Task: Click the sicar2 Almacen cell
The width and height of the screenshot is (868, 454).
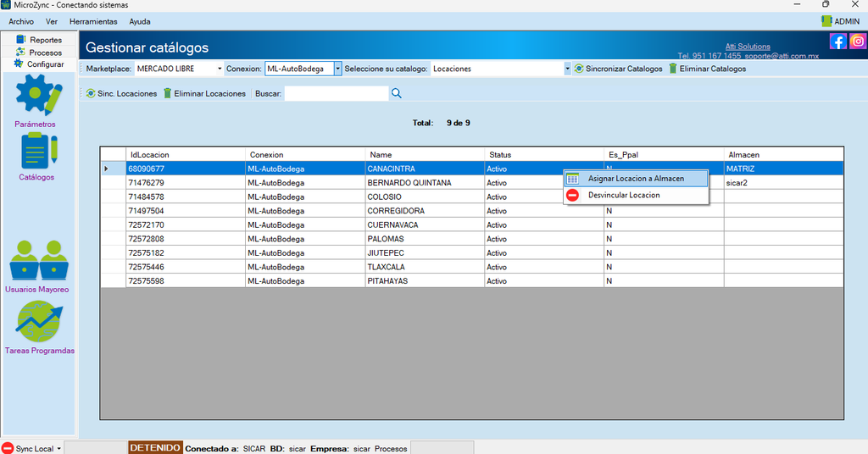Action: click(784, 182)
